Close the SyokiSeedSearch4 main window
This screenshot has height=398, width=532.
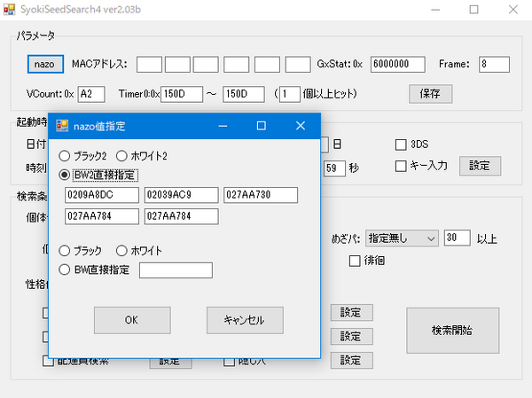click(x=513, y=10)
